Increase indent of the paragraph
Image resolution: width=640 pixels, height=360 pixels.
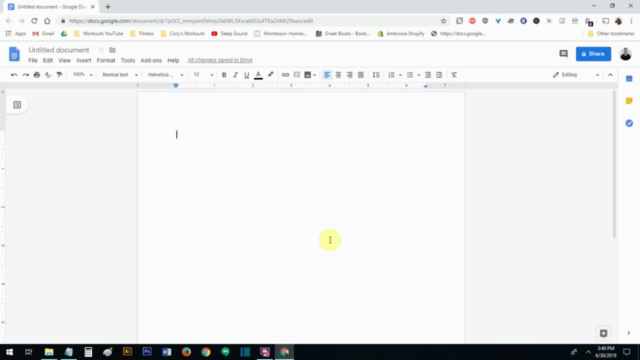[439, 75]
